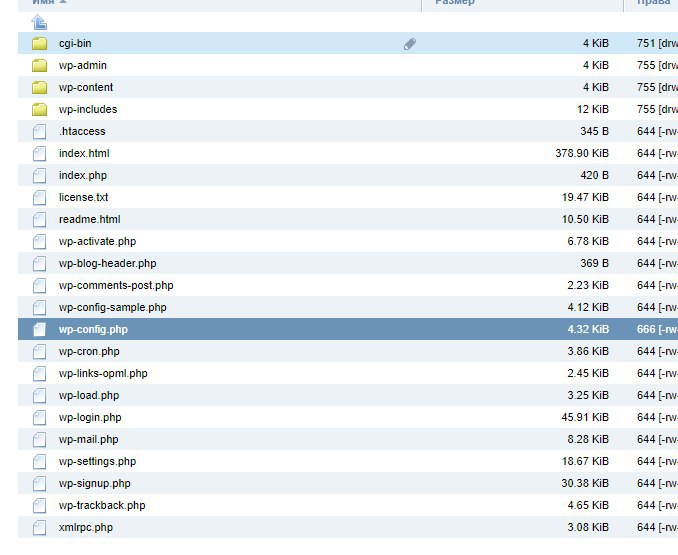Click the wp-settings.php file icon
The height and width of the screenshot is (555, 678).
coord(39,462)
